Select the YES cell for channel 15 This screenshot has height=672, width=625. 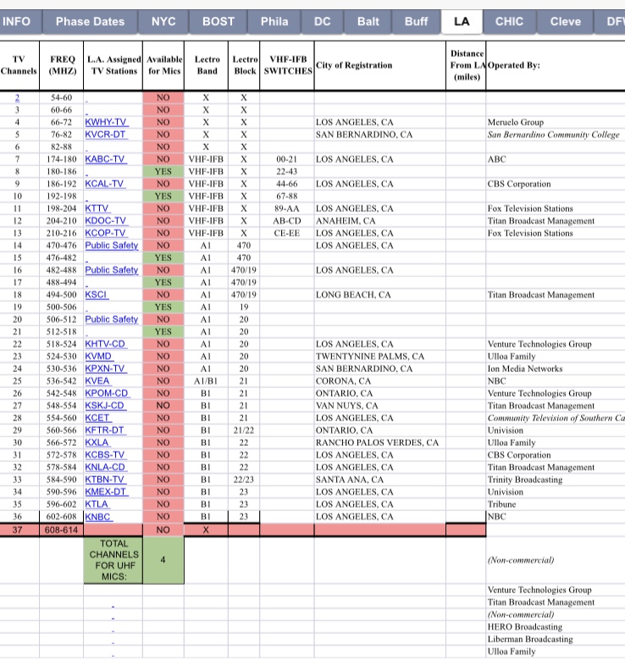click(x=163, y=258)
